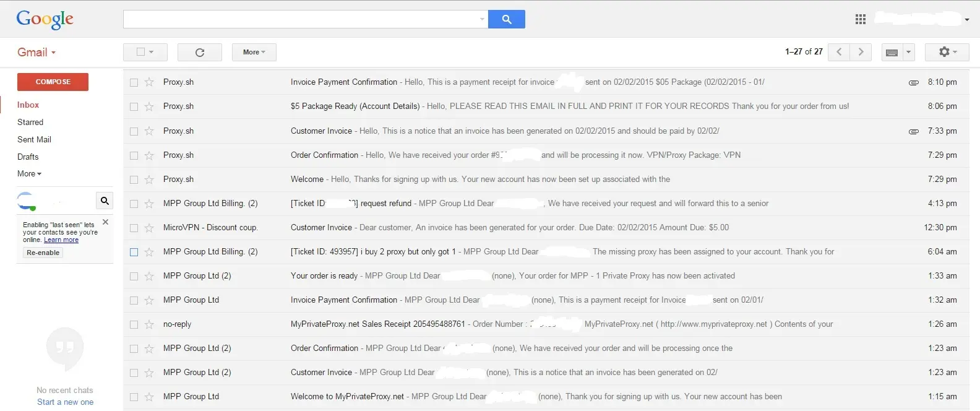The height and width of the screenshot is (411, 980).
Task: Tick the "Your order is ready" checkbox
Action: (x=134, y=276)
